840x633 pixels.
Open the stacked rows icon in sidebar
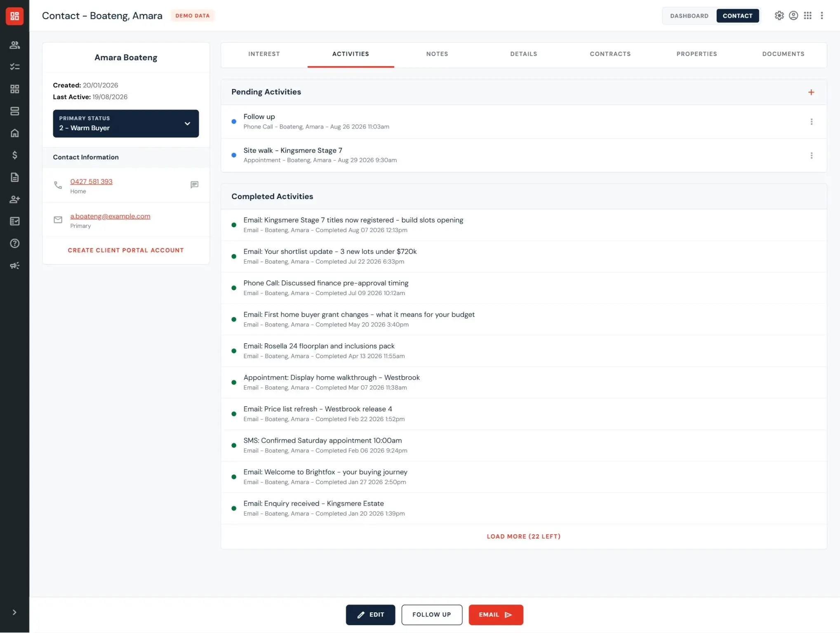[x=14, y=111]
